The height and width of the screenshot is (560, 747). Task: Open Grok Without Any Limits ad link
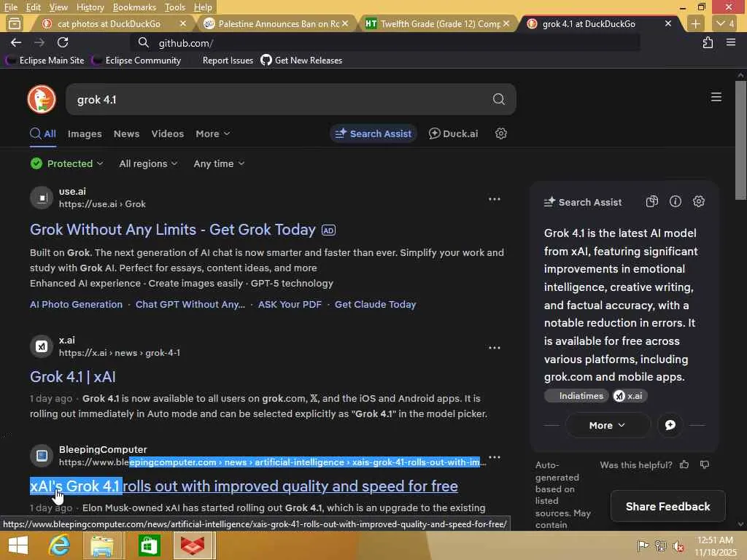(173, 230)
